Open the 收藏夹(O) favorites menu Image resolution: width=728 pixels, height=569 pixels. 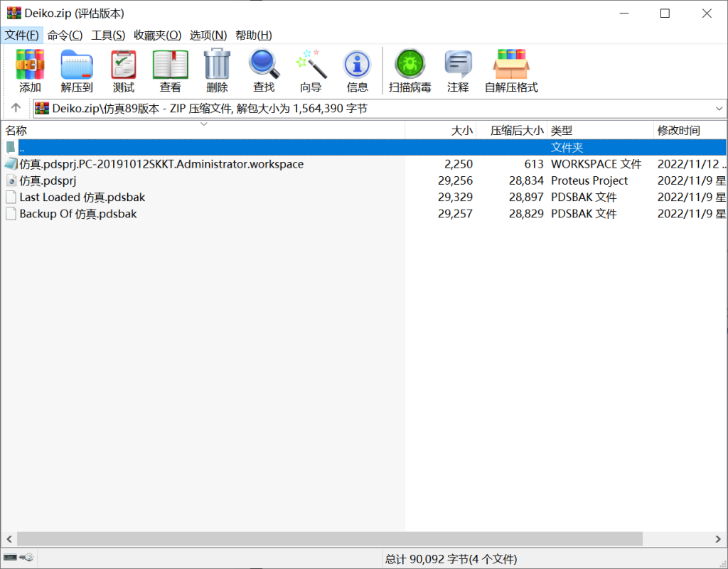[157, 35]
